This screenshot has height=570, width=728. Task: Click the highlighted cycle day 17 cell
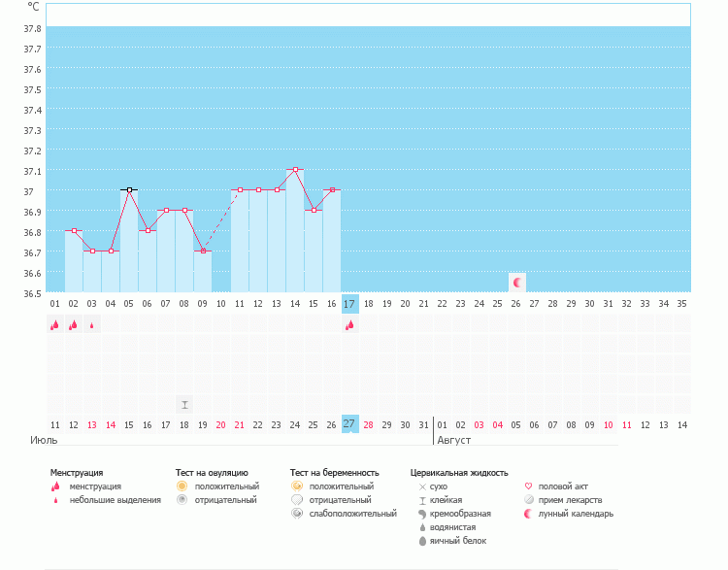350,304
